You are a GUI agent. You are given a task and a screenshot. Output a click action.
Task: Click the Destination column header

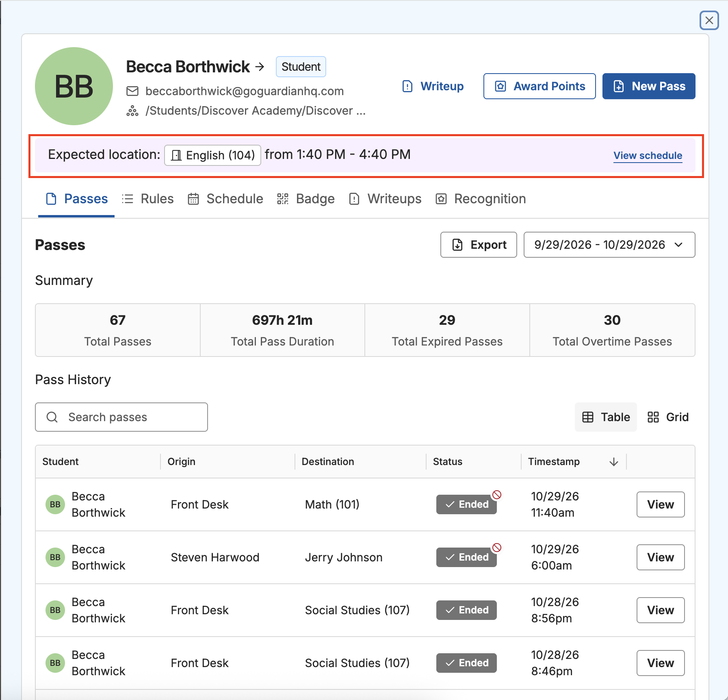328,462
